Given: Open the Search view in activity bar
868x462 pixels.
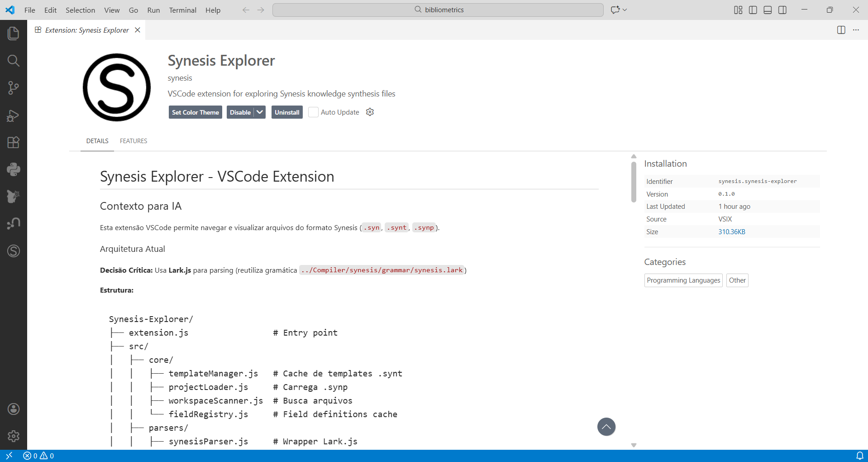Looking at the screenshot, I should [x=13, y=61].
